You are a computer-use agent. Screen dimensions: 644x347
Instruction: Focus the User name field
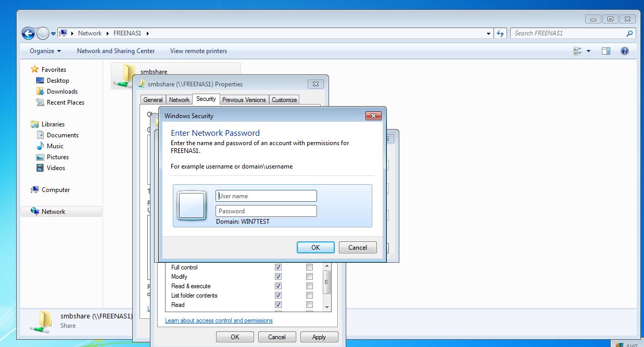266,196
